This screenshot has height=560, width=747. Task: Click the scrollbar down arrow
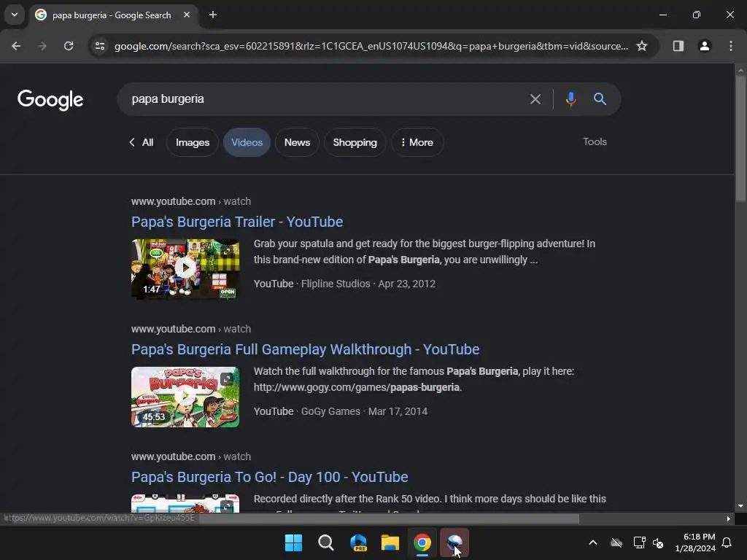740,506
